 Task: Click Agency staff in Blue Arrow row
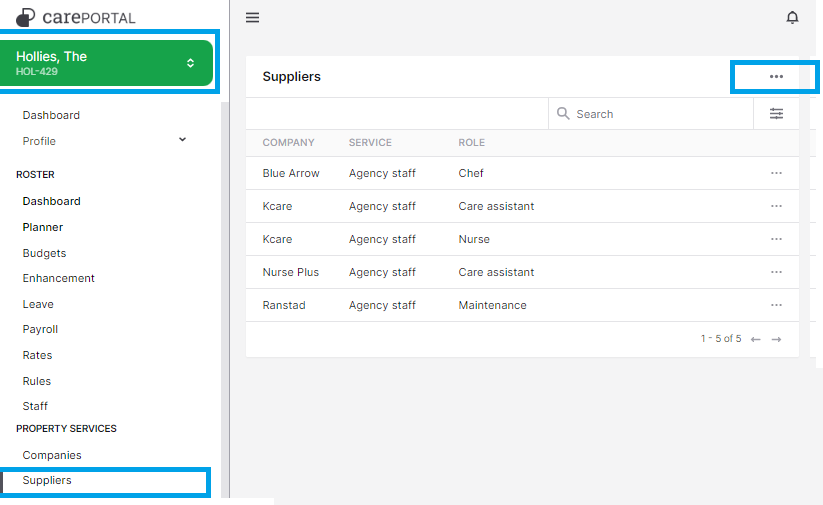click(382, 173)
